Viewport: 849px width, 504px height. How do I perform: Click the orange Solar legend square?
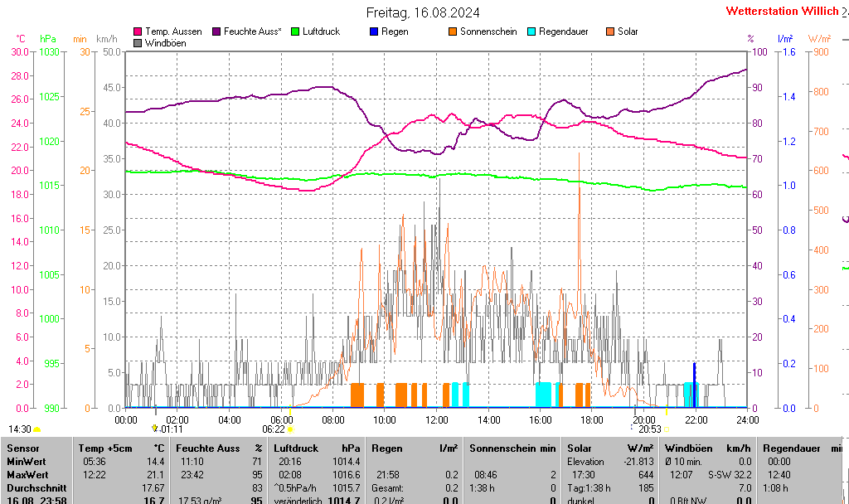click(610, 31)
